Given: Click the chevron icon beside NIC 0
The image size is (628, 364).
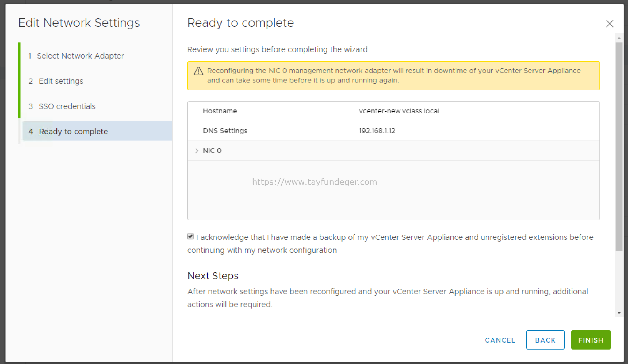Looking at the screenshot, I should (x=197, y=151).
